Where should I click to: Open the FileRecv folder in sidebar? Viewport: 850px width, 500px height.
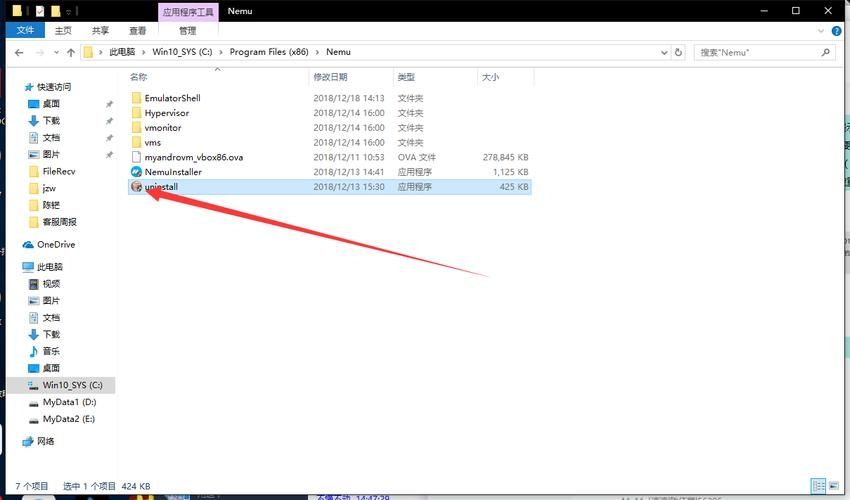pos(59,171)
